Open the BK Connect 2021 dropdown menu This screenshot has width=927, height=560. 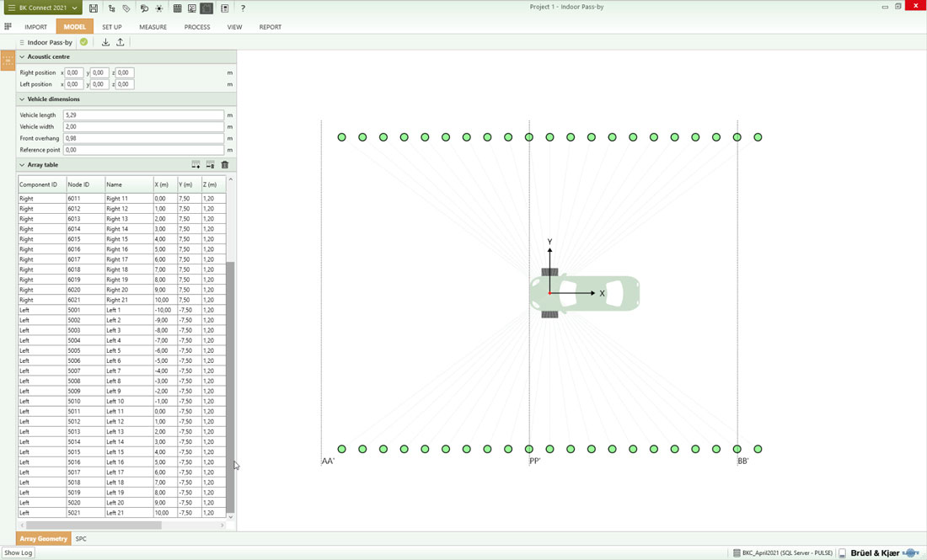(42, 8)
